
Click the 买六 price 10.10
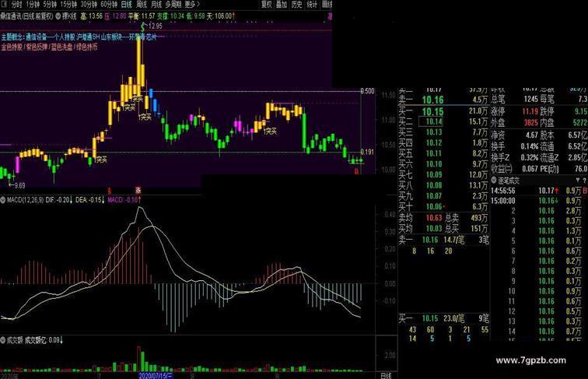(434, 164)
